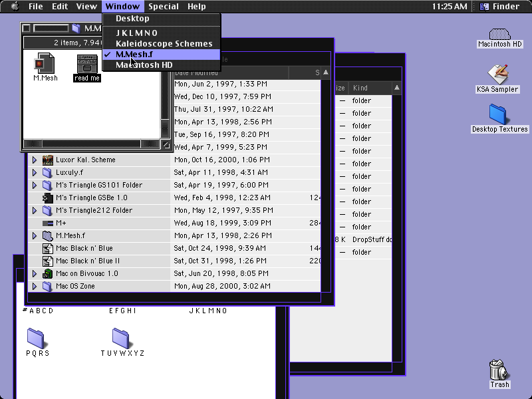Click M's Triangle GSBe 1.0 icon
This screenshot has height=399, width=532.
click(47, 198)
